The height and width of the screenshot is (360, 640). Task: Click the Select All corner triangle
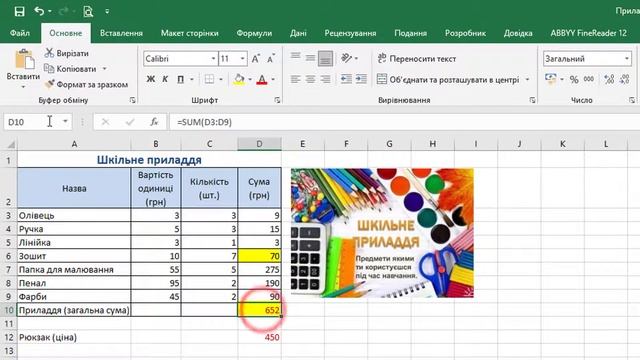click(x=10, y=144)
